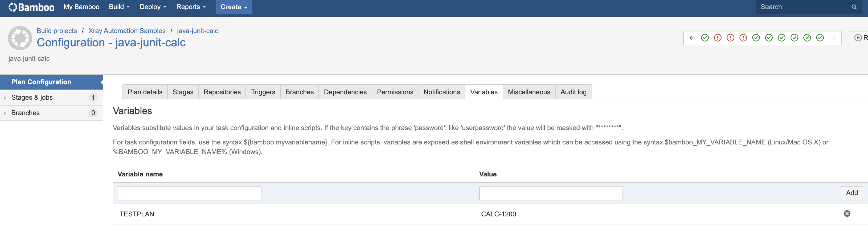Click the Variables section heading
Screen dimensions: 868x226
(x=132, y=111)
